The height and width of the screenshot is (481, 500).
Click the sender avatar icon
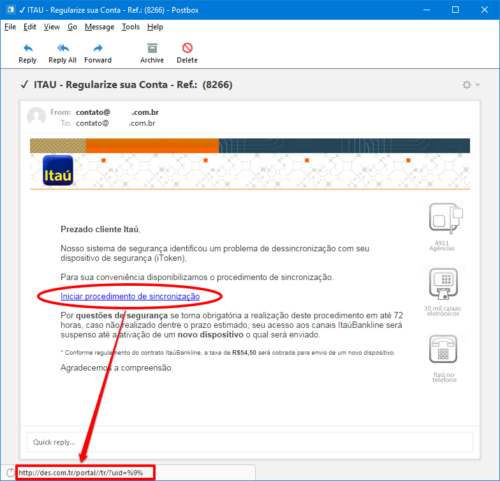(x=36, y=116)
